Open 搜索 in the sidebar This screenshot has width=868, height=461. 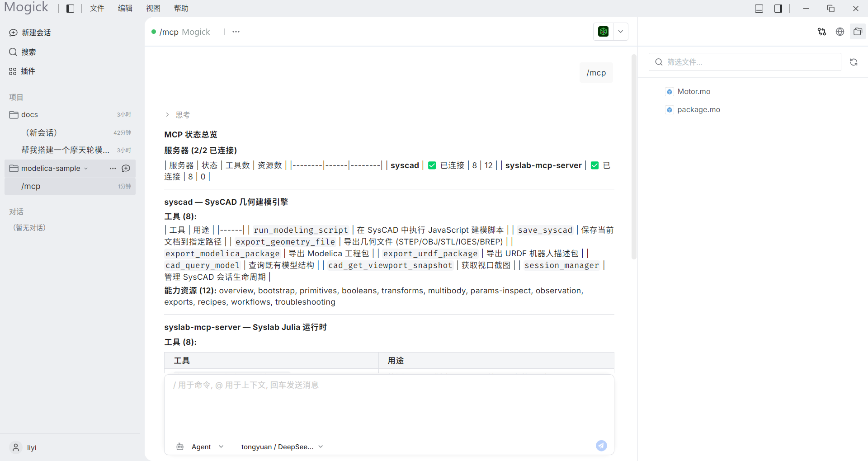click(x=23, y=52)
